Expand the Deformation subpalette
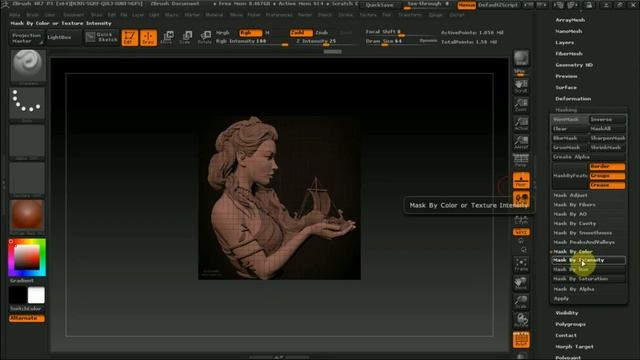 coord(573,99)
